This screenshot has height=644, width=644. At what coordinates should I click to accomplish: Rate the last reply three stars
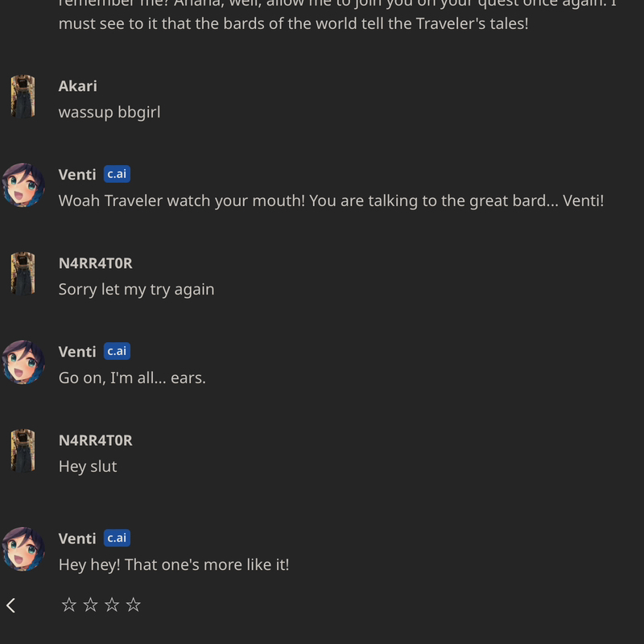pyautogui.click(x=112, y=605)
